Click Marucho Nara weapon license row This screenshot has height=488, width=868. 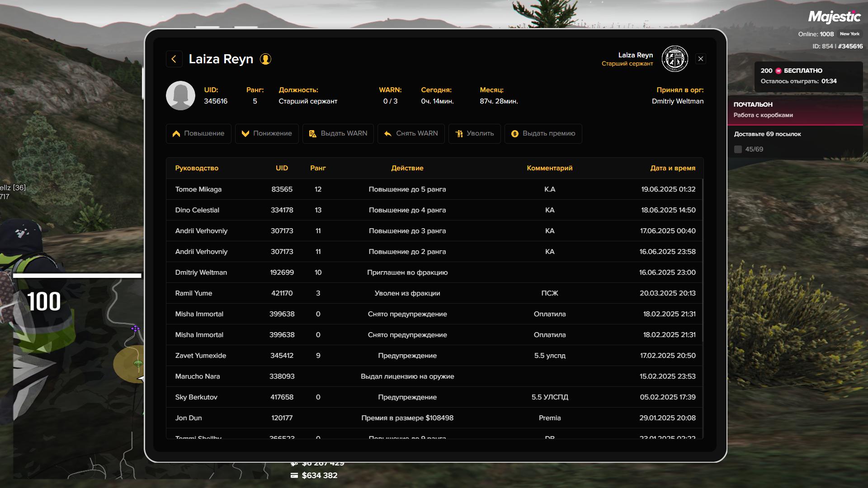[x=434, y=376]
